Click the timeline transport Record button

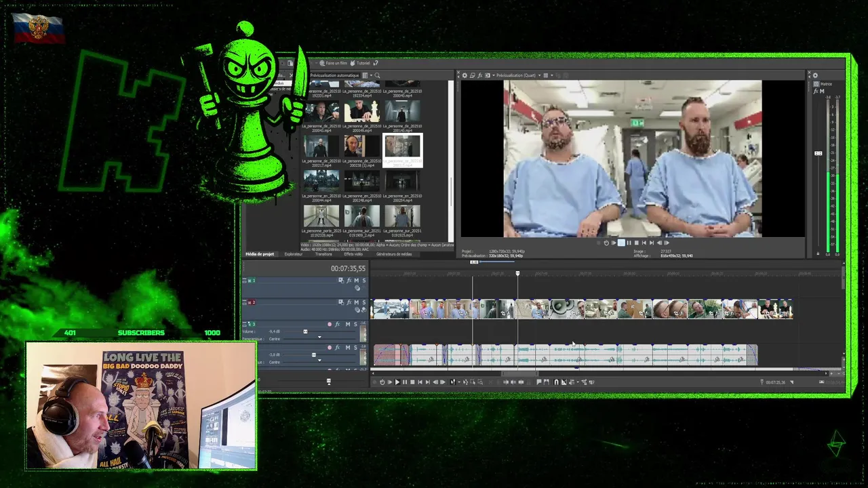click(374, 382)
